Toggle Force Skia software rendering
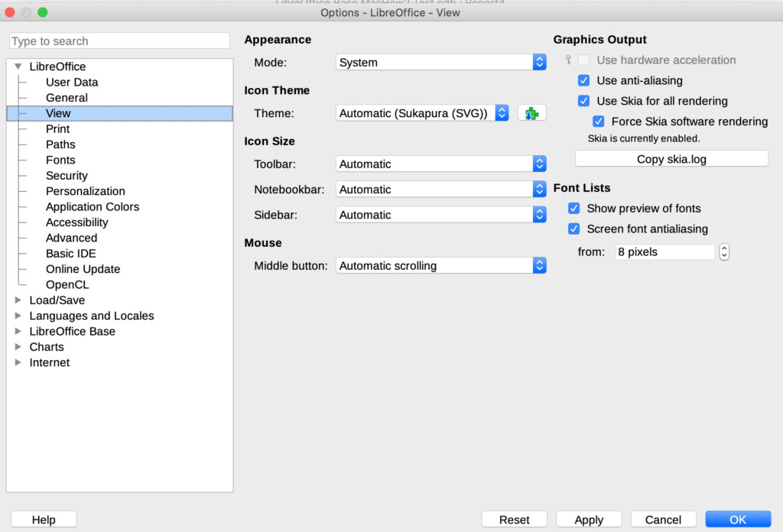 pos(598,122)
